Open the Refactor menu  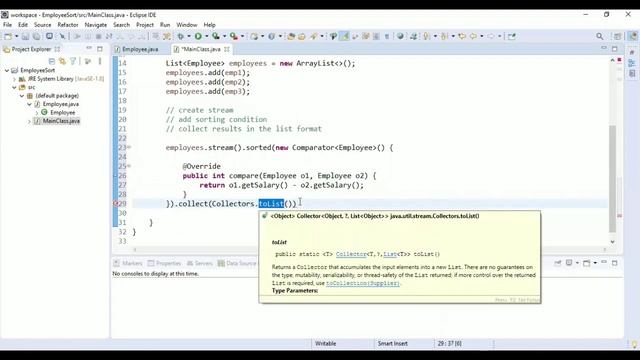click(x=68, y=25)
